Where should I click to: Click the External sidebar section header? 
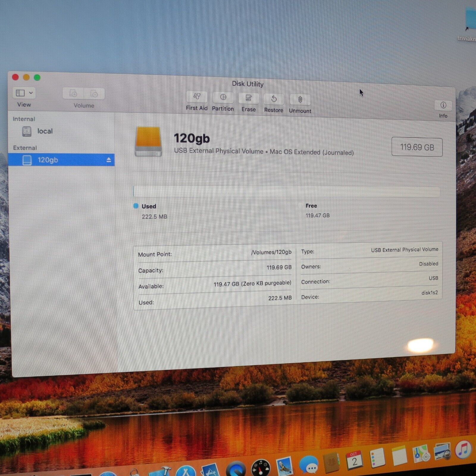[x=25, y=148]
